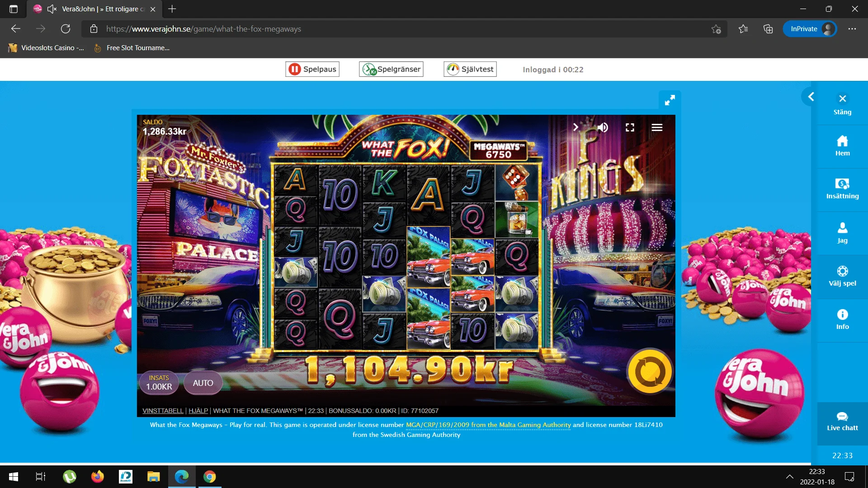Open the Malta Gaming Authority license link
Screen dimensions: 868x488
tap(488, 425)
